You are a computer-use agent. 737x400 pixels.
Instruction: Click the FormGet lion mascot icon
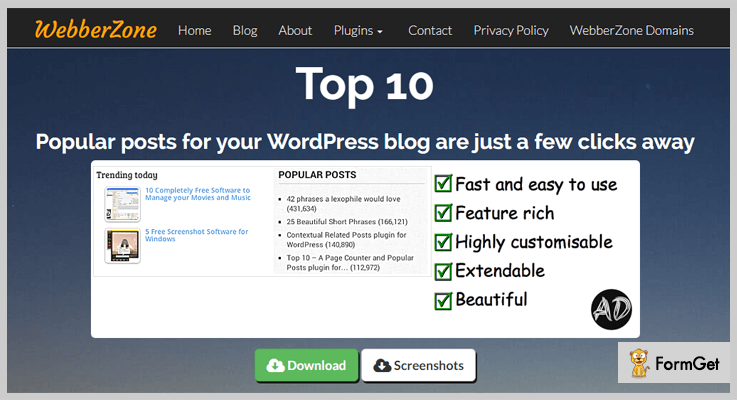coord(639,363)
